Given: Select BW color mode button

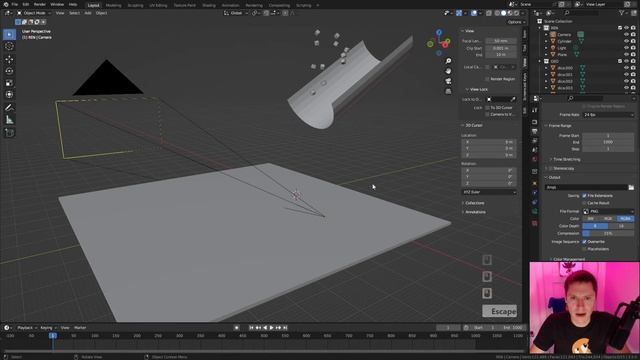Looking at the screenshot, I should pos(591,219).
